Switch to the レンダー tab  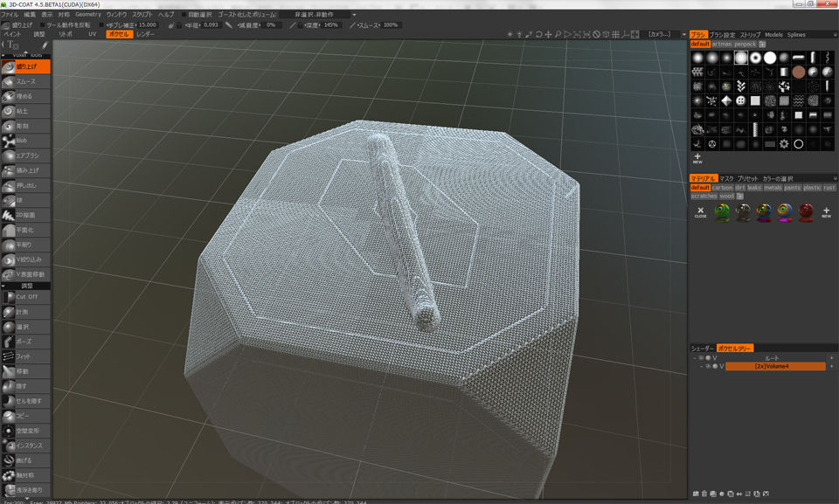click(x=144, y=36)
